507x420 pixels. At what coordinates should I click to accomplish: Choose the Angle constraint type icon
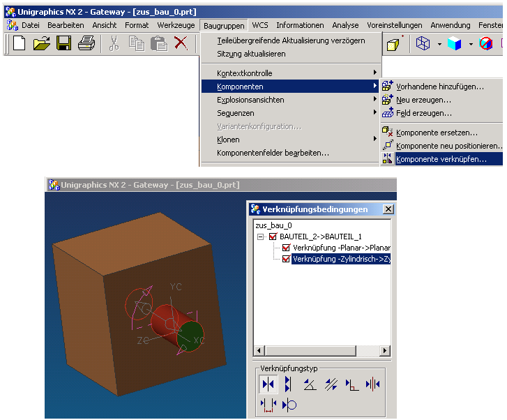tap(310, 384)
